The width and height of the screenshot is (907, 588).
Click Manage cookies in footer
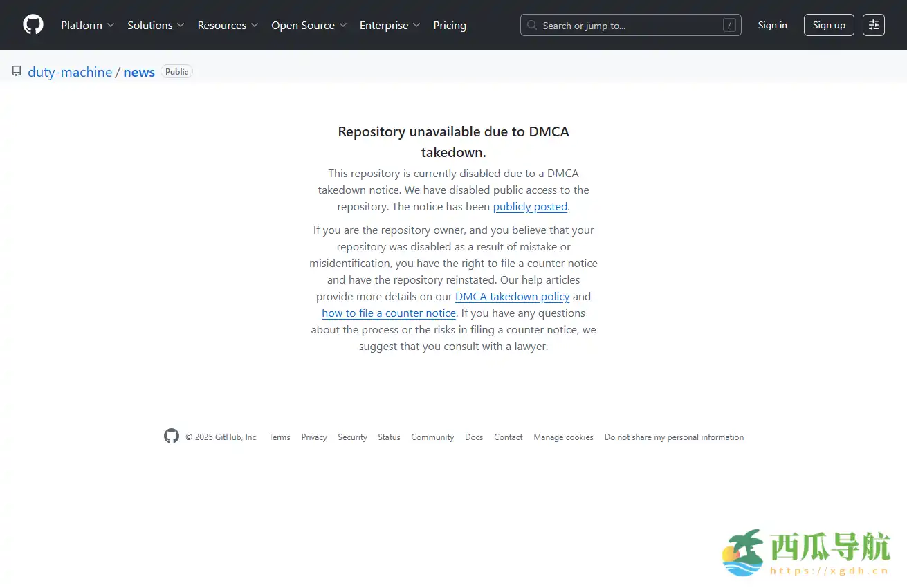(563, 437)
